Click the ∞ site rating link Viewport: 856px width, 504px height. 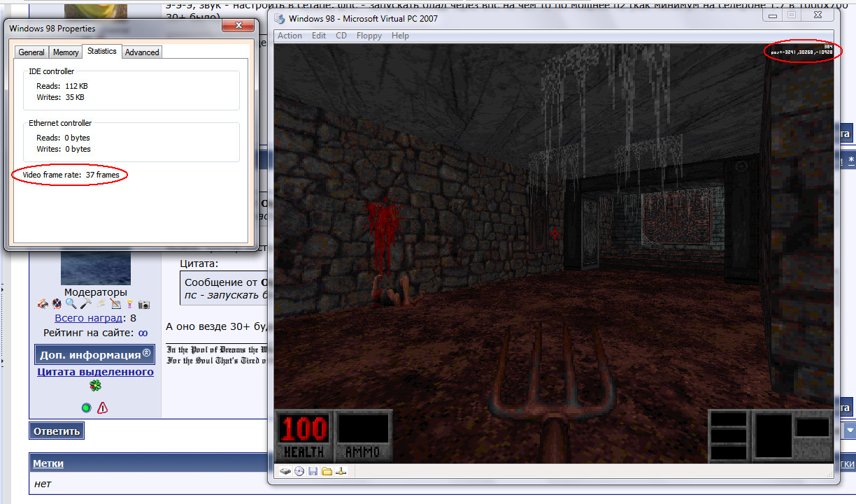click(x=143, y=333)
